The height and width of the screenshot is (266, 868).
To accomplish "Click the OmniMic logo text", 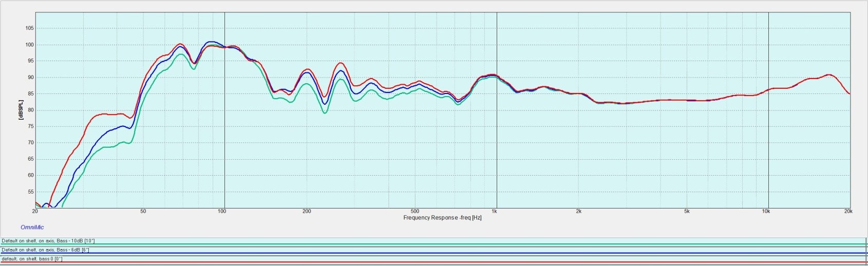I will click(32, 227).
